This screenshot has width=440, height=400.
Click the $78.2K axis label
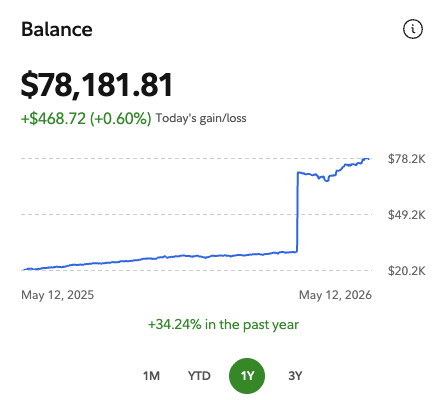coord(407,159)
